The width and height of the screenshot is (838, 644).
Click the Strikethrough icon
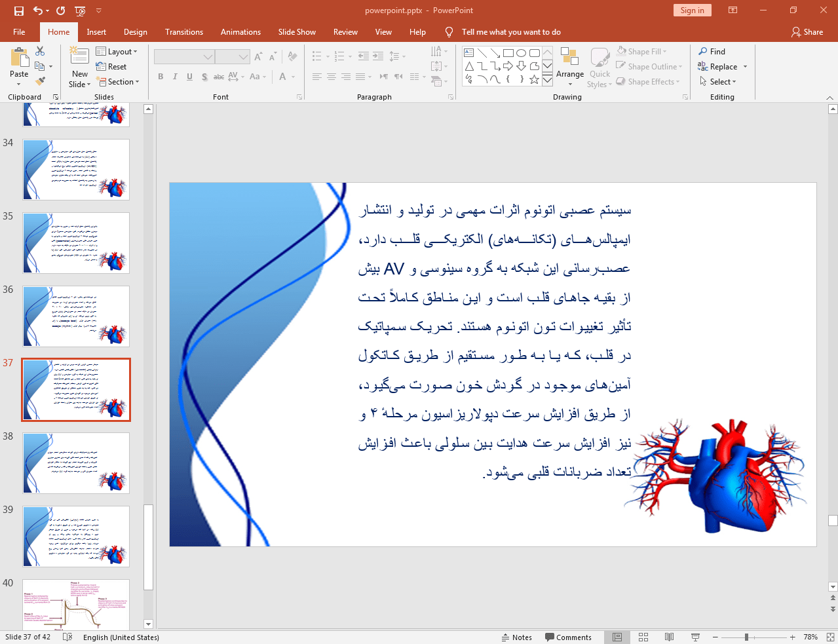tap(218, 77)
